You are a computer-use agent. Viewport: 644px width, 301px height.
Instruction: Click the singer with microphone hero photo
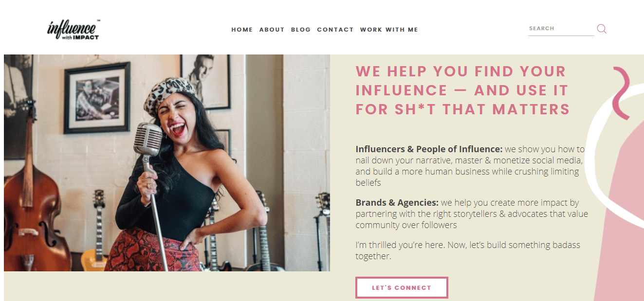pos(167,163)
